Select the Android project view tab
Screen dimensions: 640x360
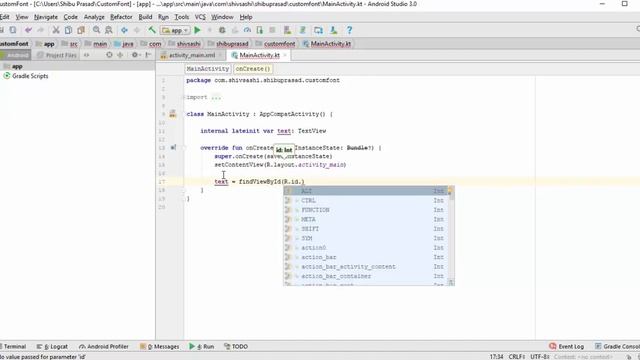[15, 55]
